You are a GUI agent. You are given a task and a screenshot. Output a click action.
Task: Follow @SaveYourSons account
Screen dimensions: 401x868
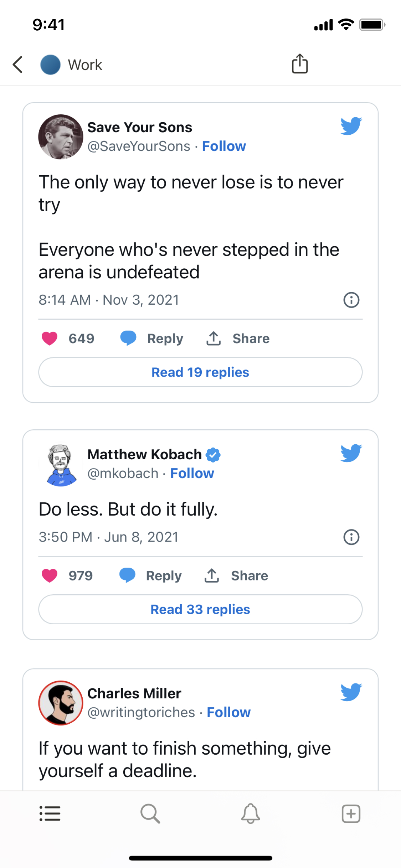(224, 146)
